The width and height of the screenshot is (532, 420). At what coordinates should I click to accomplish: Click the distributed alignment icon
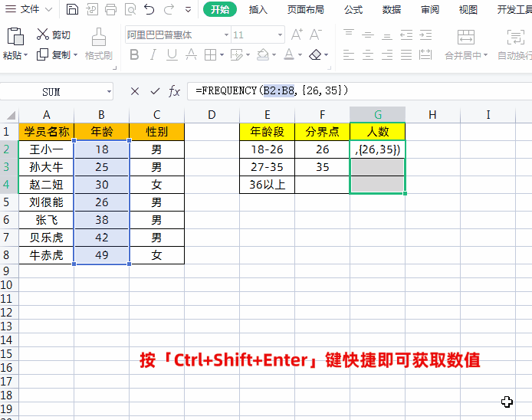click(x=425, y=54)
